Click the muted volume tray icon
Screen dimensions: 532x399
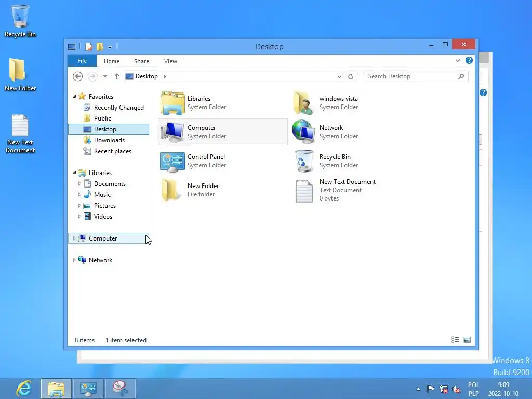(x=456, y=389)
